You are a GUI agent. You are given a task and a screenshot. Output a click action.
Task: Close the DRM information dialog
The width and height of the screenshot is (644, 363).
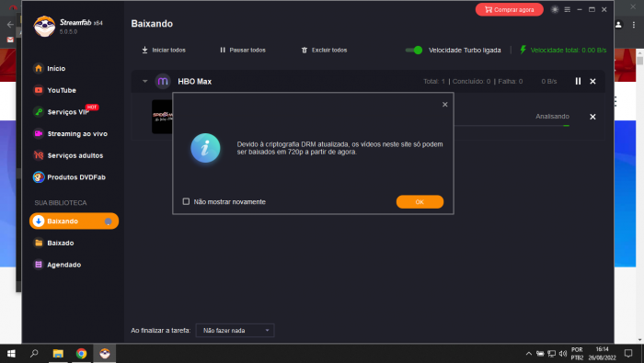pos(444,105)
